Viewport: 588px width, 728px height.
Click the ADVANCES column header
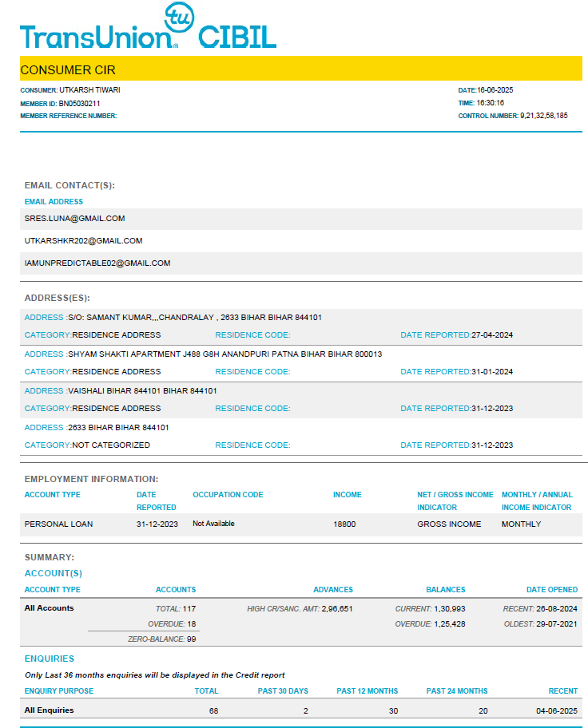pyautogui.click(x=333, y=590)
